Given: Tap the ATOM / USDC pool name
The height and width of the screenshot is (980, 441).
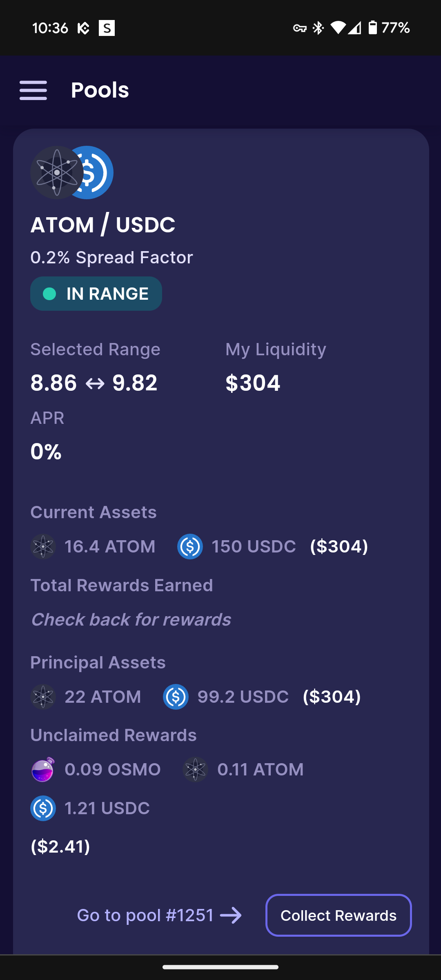Looking at the screenshot, I should [x=103, y=225].
